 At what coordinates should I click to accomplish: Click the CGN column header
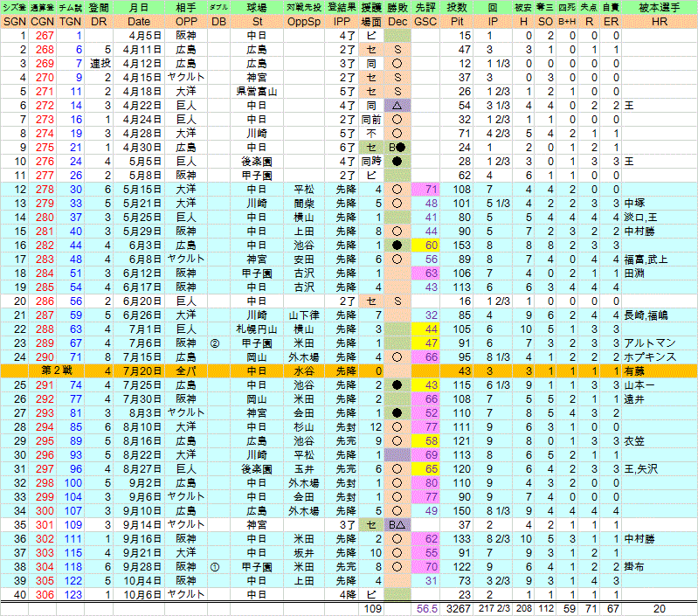[42, 22]
